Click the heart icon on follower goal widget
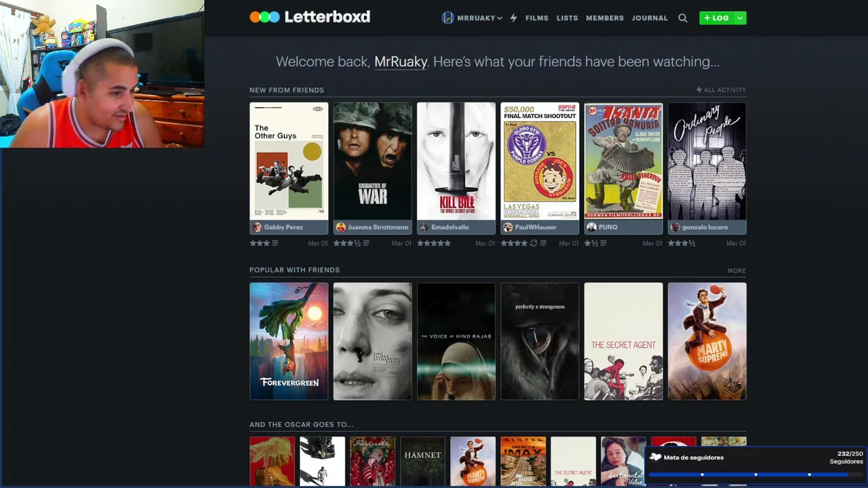The image size is (868, 488). (655, 457)
